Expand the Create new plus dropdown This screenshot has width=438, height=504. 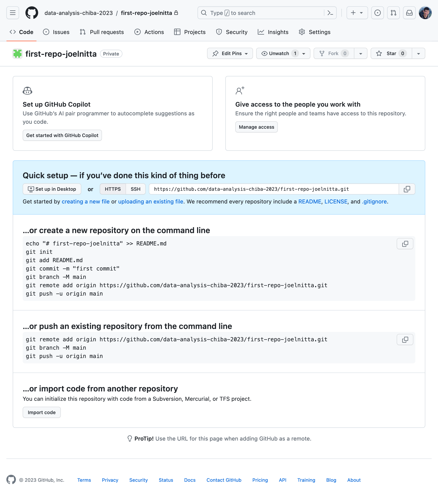click(x=357, y=13)
